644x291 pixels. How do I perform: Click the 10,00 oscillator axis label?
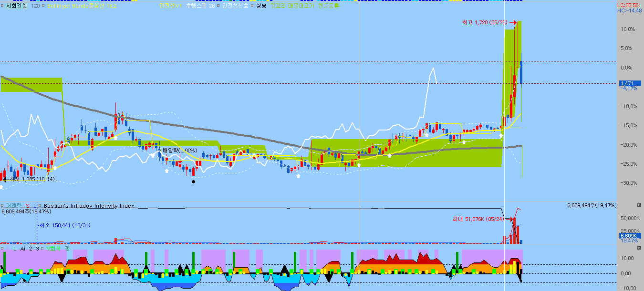(627, 258)
